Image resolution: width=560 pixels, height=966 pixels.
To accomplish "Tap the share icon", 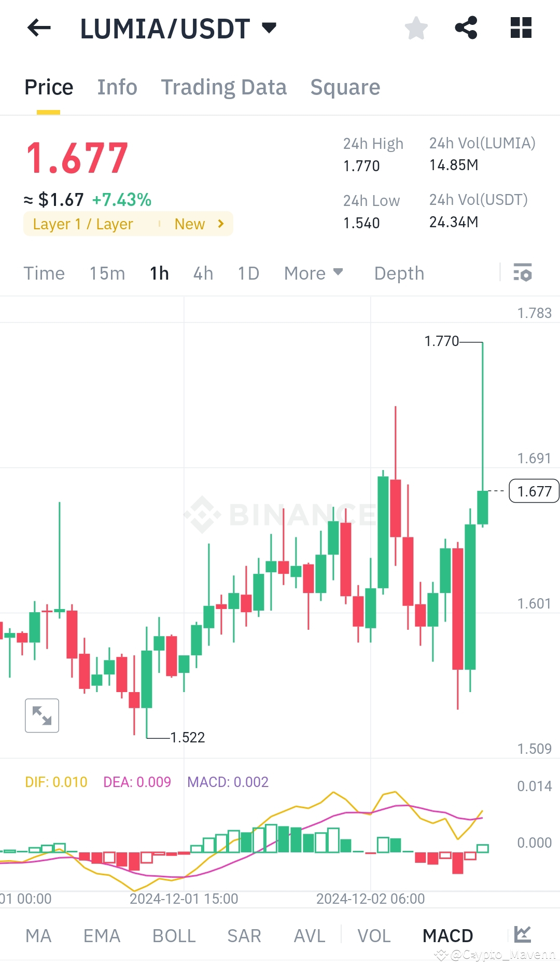I will click(467, 28).
